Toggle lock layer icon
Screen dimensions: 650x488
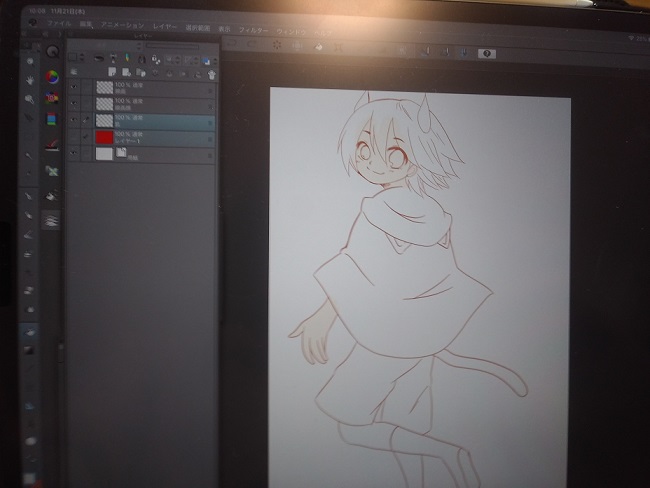[141, 60]
